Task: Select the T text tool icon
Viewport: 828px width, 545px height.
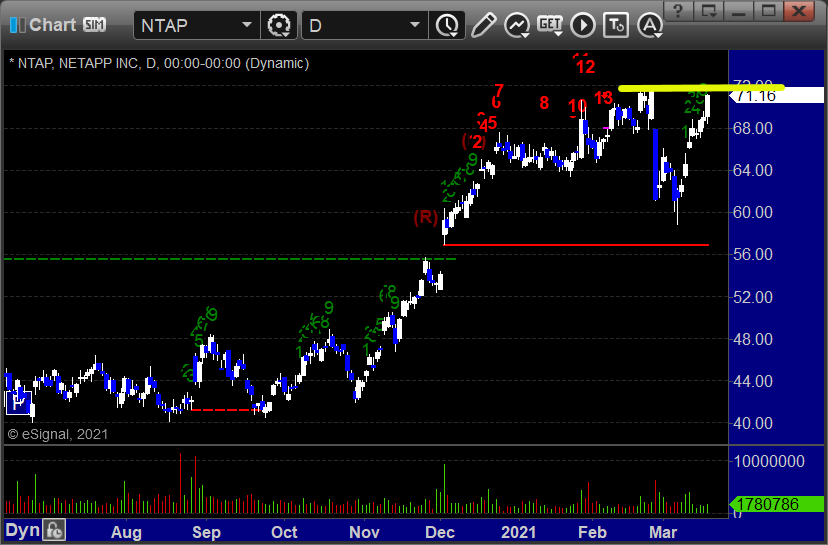Action: (616, 25)
